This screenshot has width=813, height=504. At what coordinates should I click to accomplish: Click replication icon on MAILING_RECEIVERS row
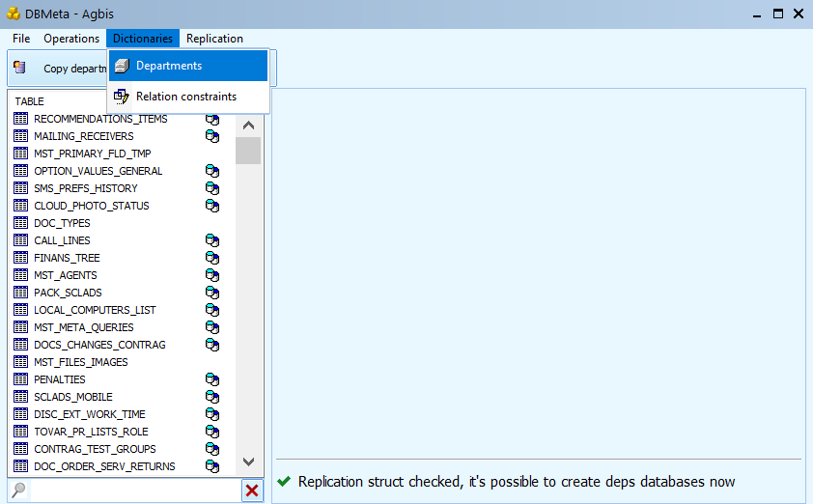pos(212,136)
